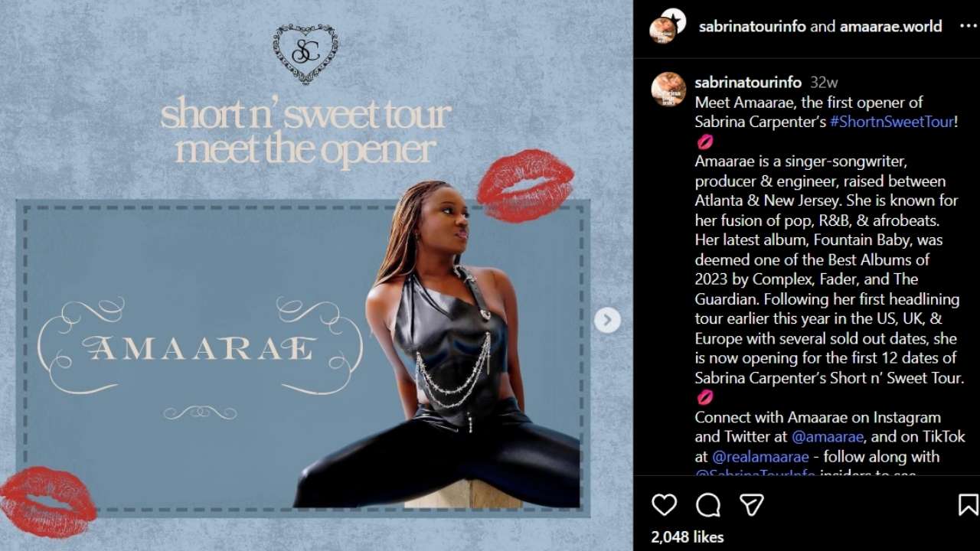Like the post with the heart icon
The image size is (980, 551).
pyautogui.click(x=664, y=504)
